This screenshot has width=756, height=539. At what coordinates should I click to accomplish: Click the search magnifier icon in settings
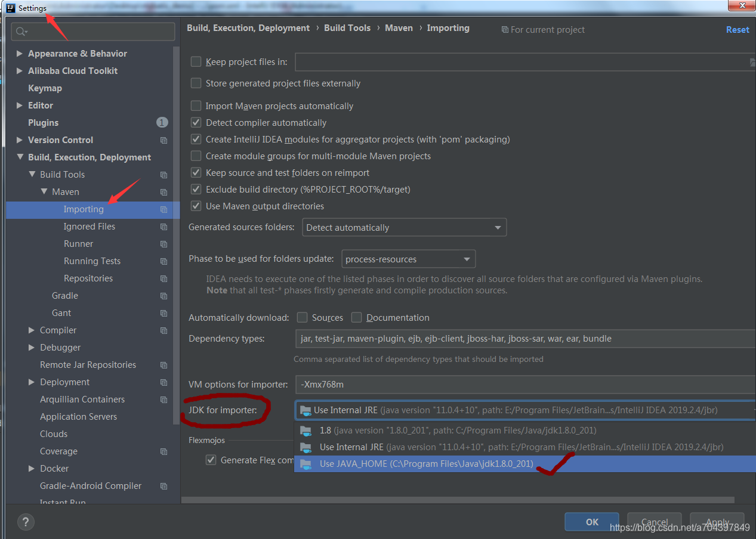coord(22,32)
